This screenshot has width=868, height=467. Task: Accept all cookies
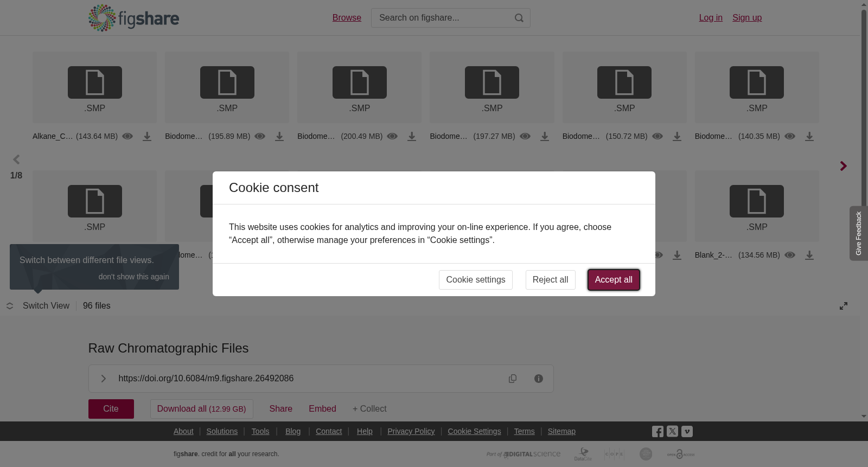click(x=614, y=280)
